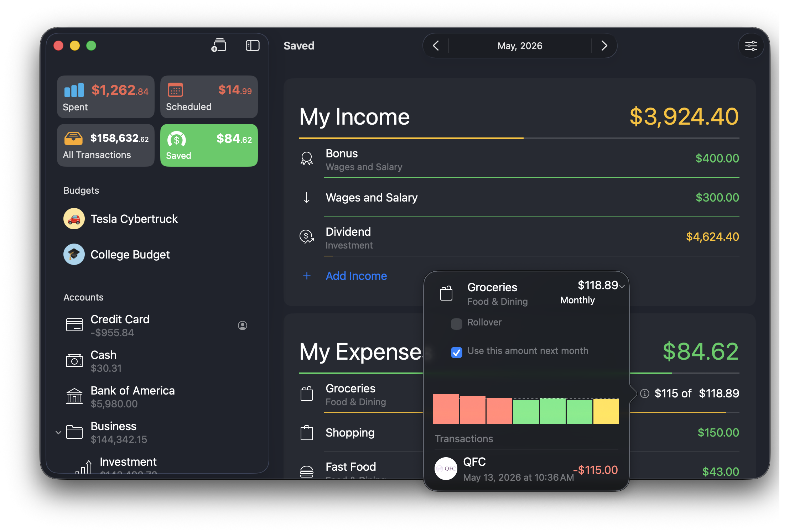This screenshot has width=810, height=532.
Task: Click the add new window icon
Action: point(219,46)
